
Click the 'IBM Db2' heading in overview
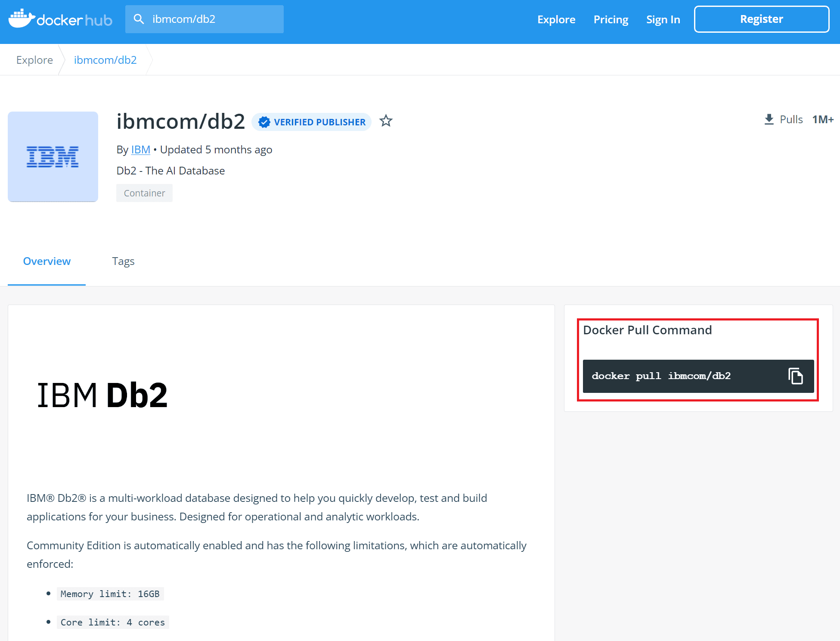(x=102, y=395)
